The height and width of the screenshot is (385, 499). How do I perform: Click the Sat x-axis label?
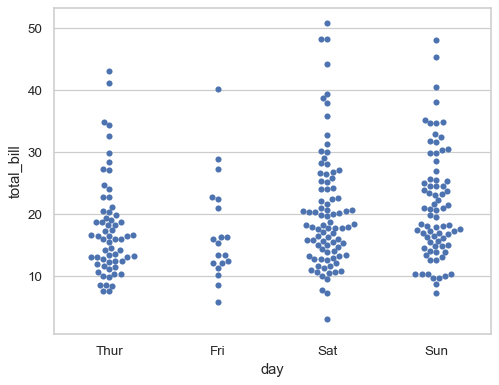pos(327,351)
